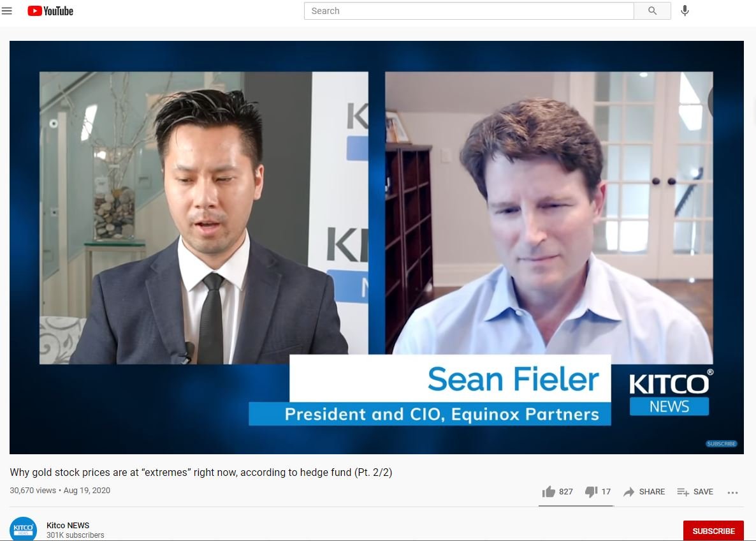Focus the Search input field

[x=469, y=11]
